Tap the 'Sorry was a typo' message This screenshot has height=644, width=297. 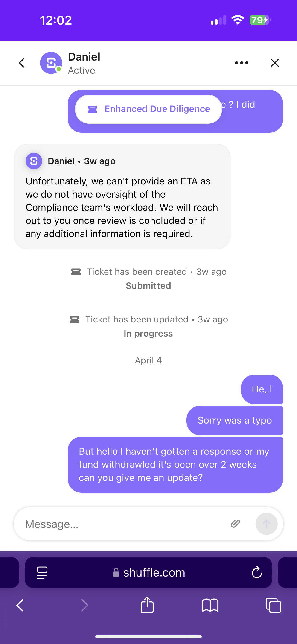[x=235, y=421]
